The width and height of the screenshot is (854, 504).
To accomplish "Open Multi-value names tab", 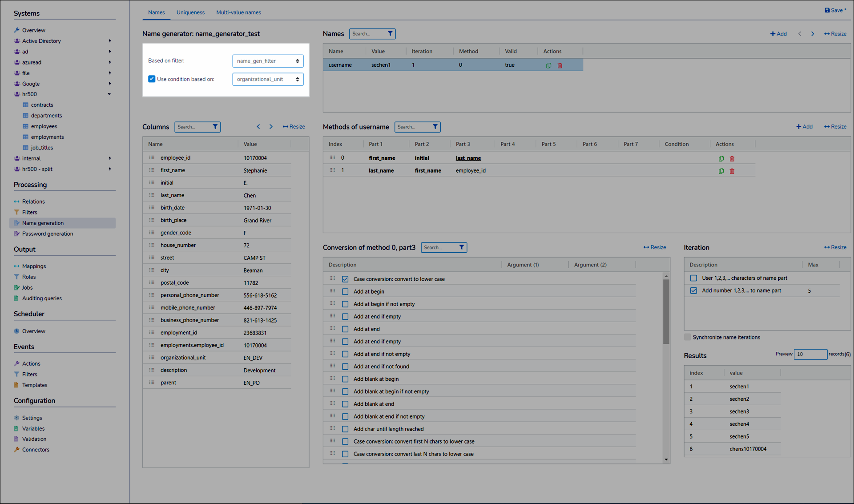I will pos(238,12).
